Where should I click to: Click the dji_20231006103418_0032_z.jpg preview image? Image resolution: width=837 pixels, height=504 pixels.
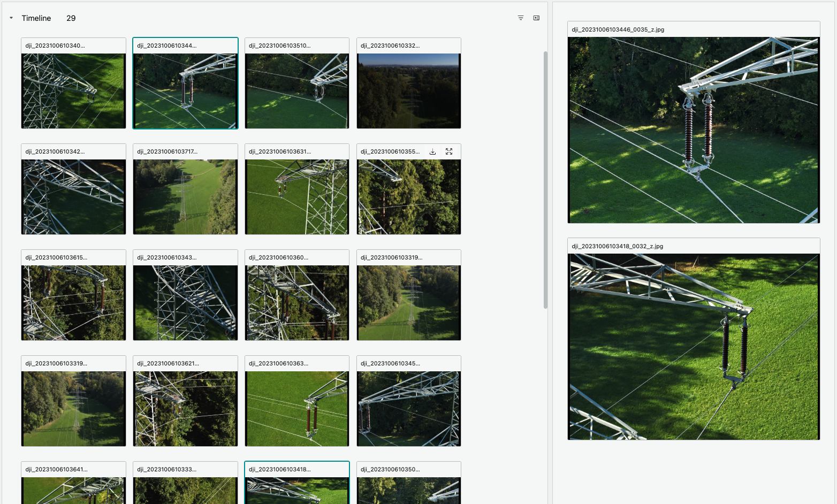(694, 346)
